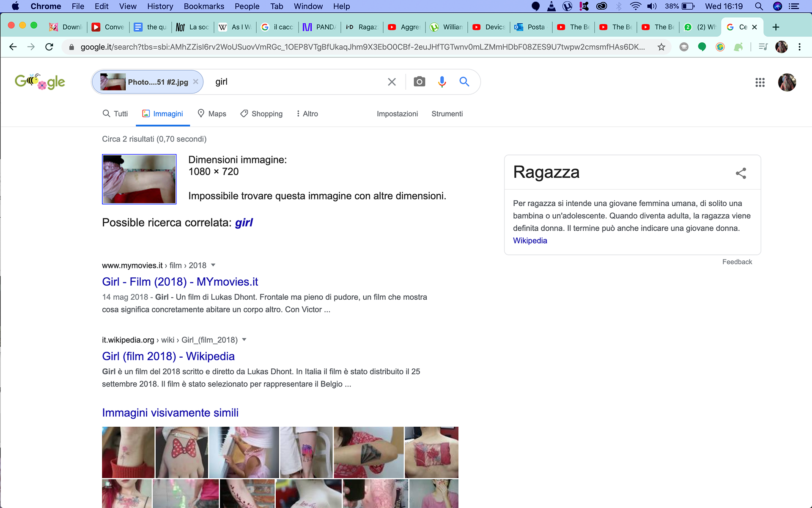Open macOS Spotlight search
Image resolution: width=812 pixels, height=508 pixels.
pos(759,6)
